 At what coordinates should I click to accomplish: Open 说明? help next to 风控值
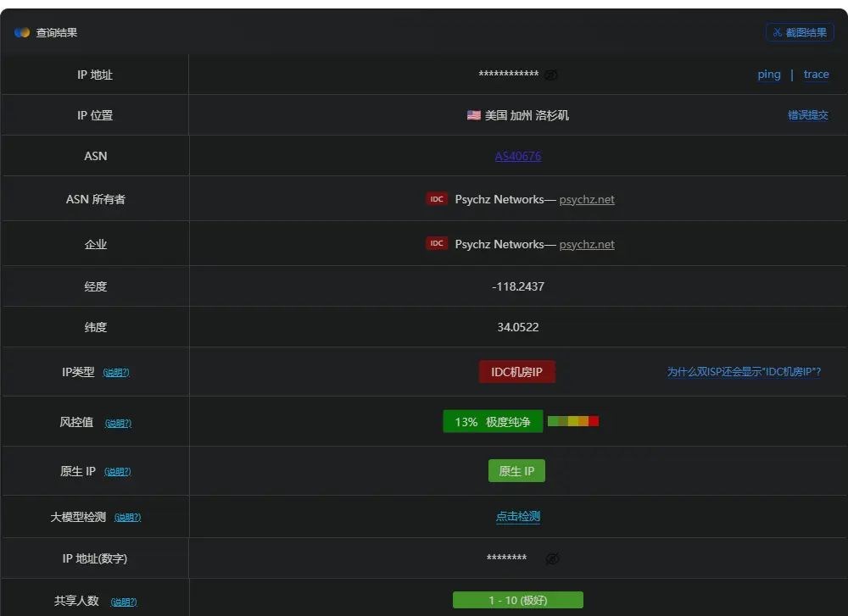point(118,423)
